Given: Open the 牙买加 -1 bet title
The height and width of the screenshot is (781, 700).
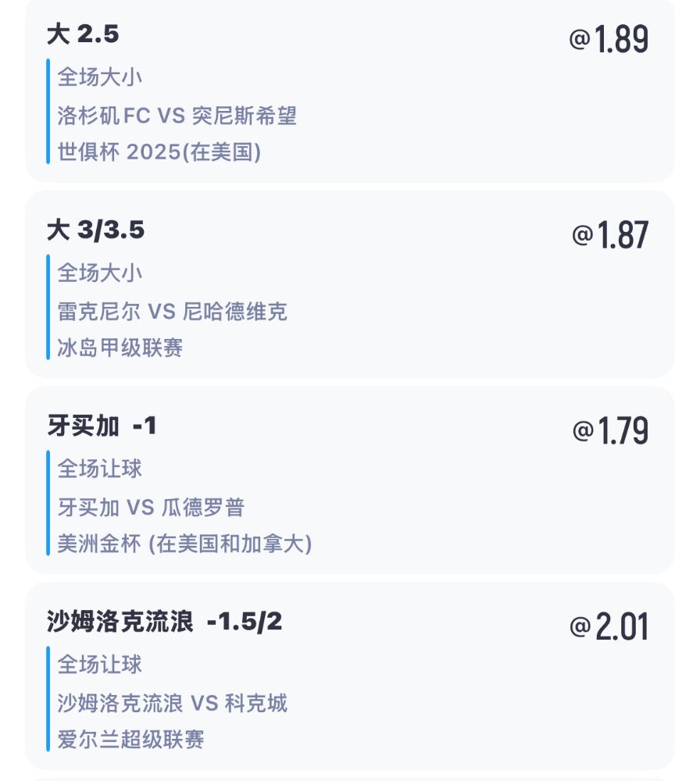Looking at the screenshot, I should (x=102, y=426).
